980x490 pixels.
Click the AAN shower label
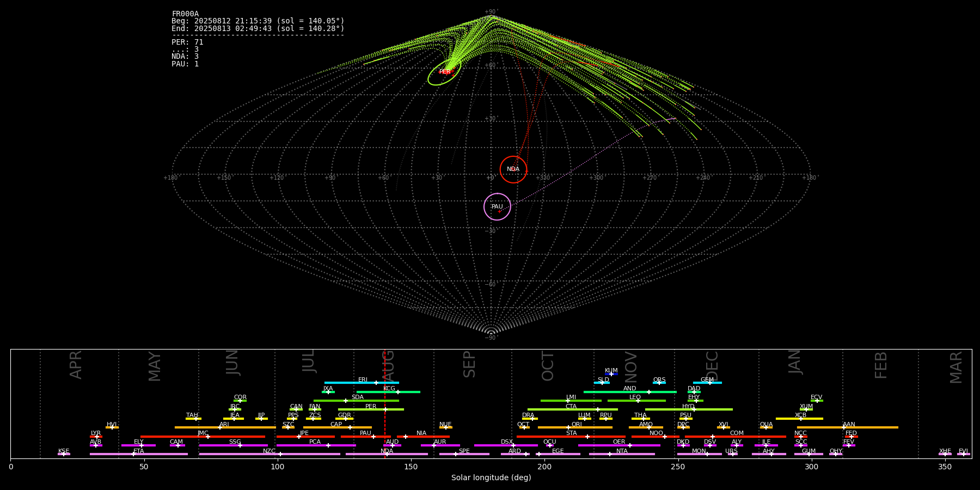click(x=849, y=425)
